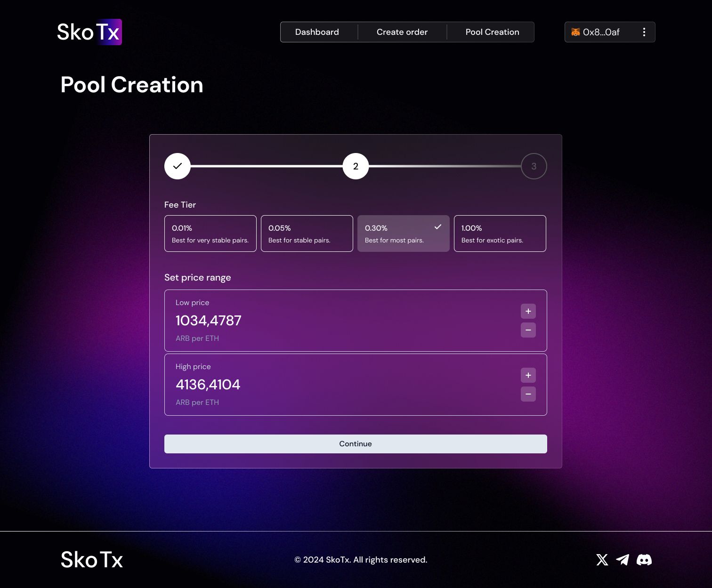Click the copyright 2024 SkoTx text

coord(361,560)
